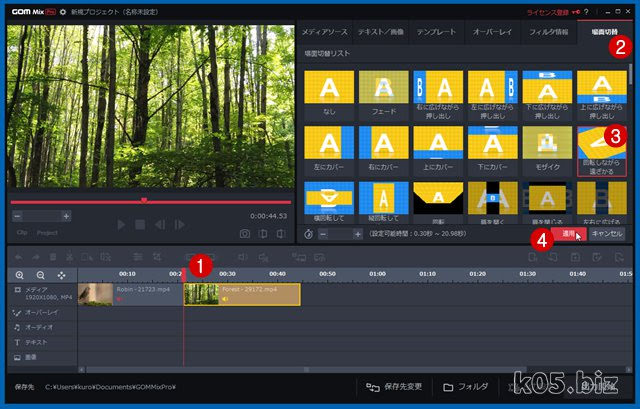Stop the preview playback
The width and height of the screenshot is (640, 409).
pos(140,225)
